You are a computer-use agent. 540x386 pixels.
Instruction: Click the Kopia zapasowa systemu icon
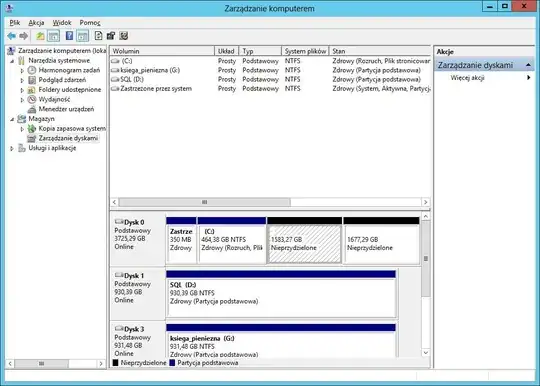point(32,128)
